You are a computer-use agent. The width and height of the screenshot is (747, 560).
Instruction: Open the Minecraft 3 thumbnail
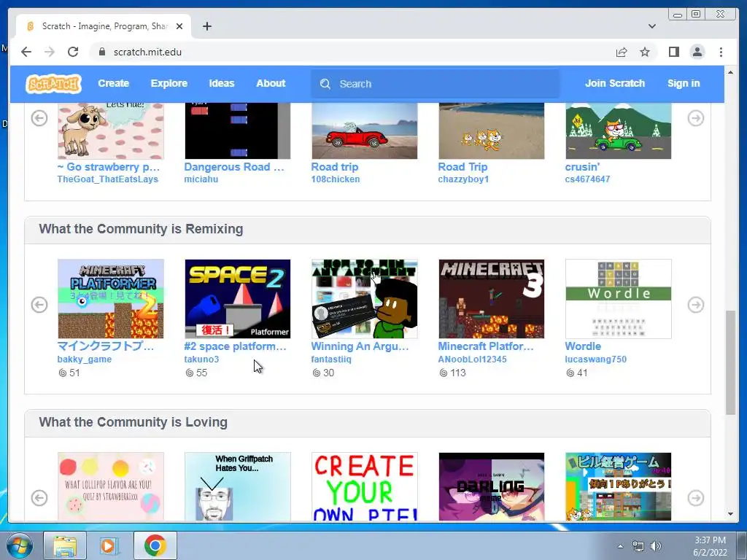pos(491,298)
